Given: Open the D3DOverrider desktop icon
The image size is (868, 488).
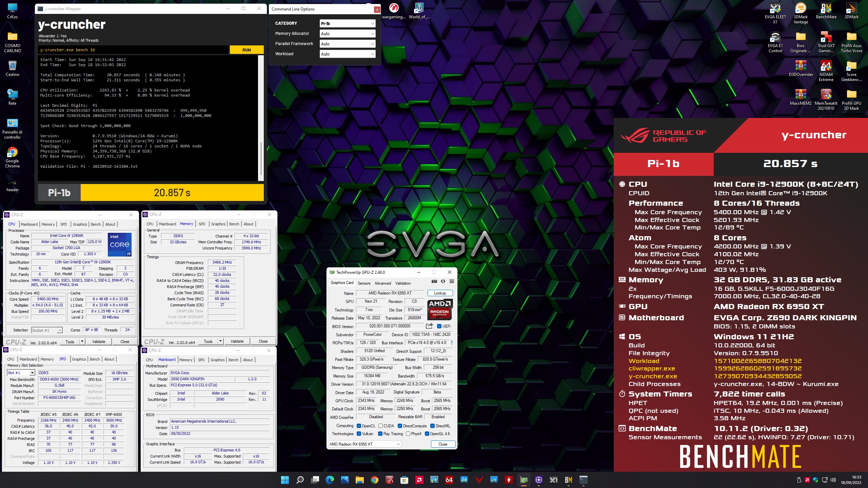Looking at the screenshot, I should pos(801,68).
